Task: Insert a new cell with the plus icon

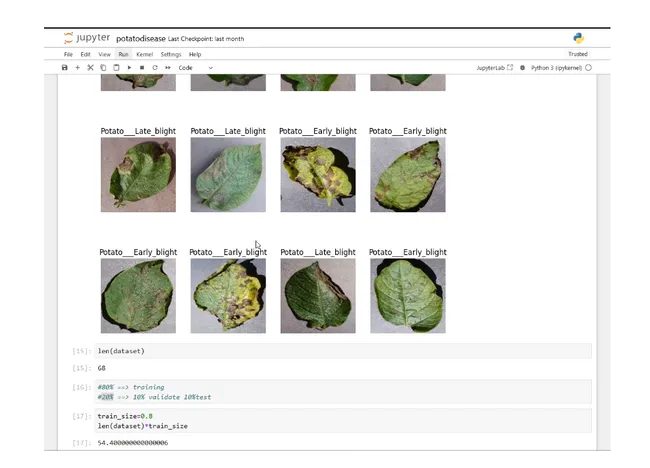Action: 78,68
